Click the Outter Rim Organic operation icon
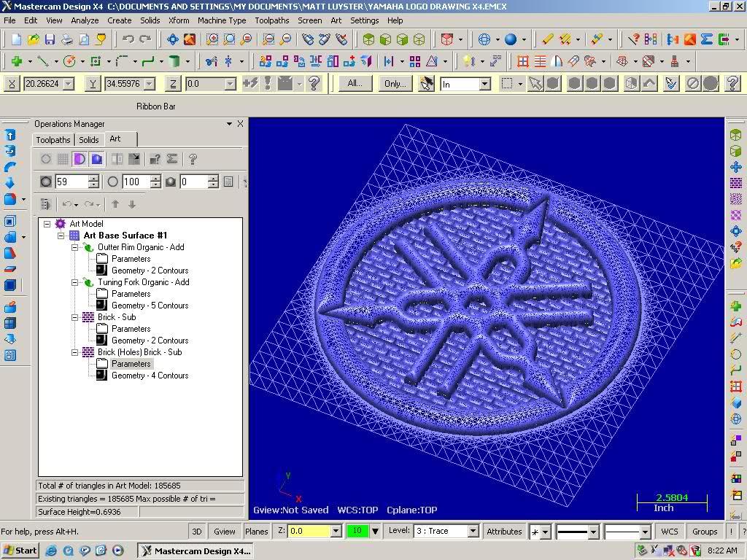 coord(88,247)
